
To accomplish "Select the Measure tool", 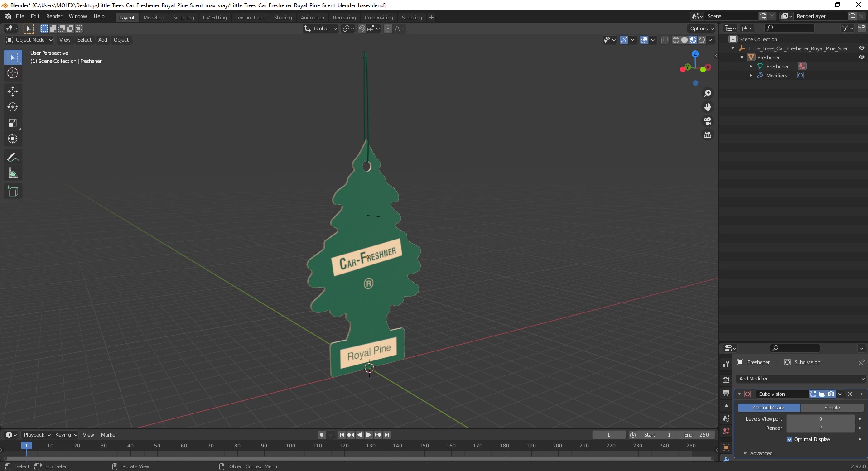I will [x=13, y=173].
